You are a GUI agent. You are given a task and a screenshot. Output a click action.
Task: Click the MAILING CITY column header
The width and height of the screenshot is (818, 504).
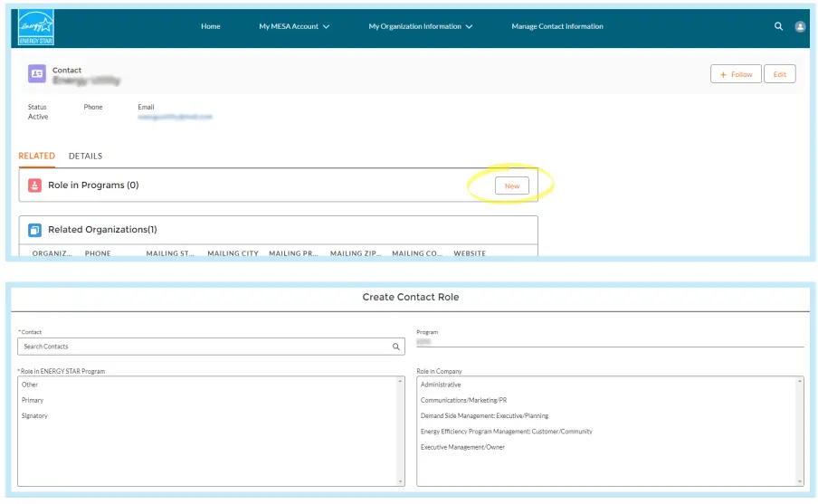coord(233,253)
